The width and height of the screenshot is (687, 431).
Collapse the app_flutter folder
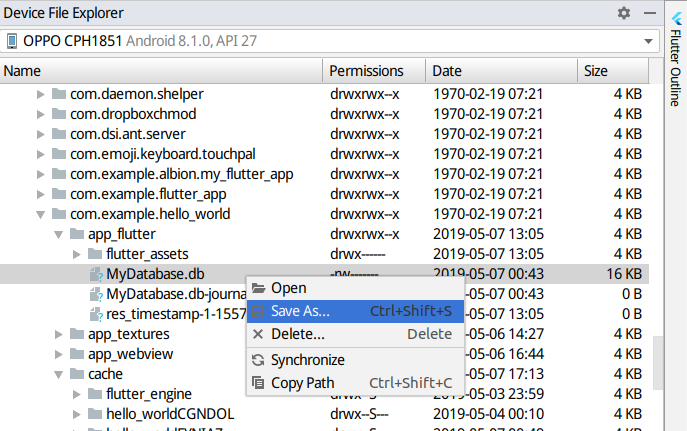click(x=59, y=234)
